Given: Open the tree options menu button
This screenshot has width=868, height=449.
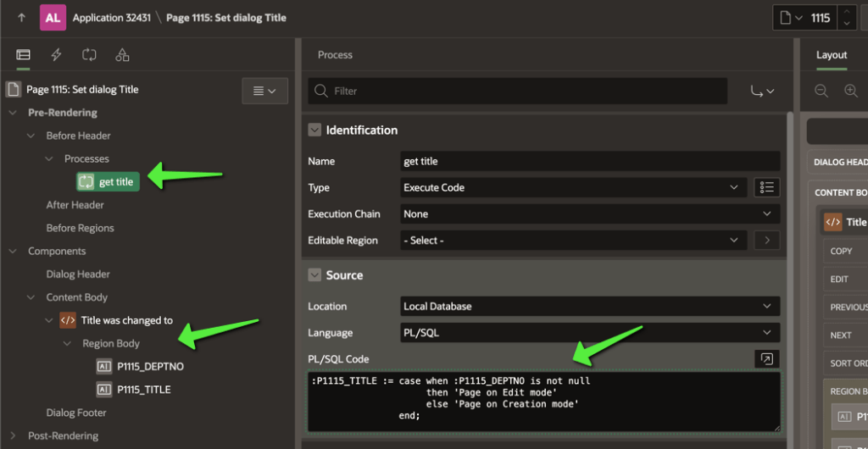Looking at the screenshot, I should pos(264,91).
